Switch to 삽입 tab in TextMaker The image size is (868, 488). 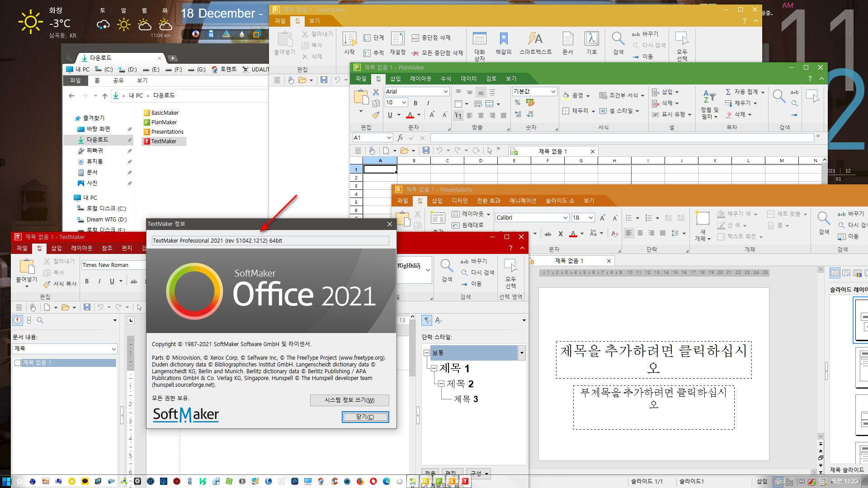57,248
